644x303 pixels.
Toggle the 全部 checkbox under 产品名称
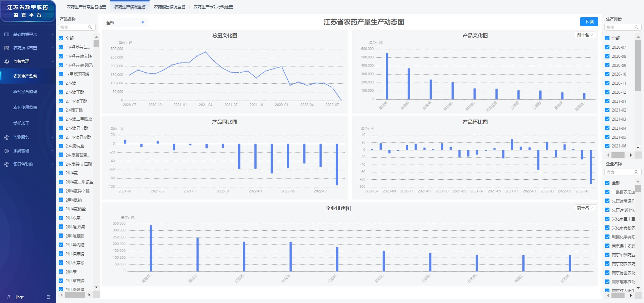[61, 38]
